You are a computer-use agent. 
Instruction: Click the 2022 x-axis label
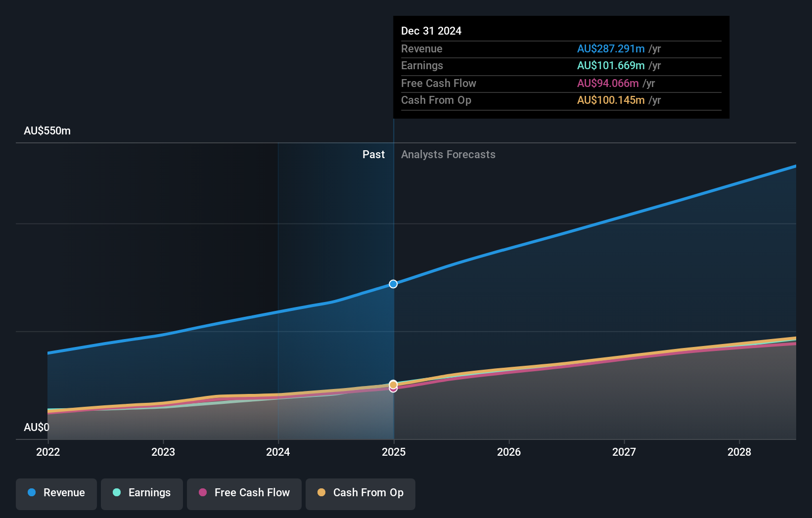pos(48,452)
